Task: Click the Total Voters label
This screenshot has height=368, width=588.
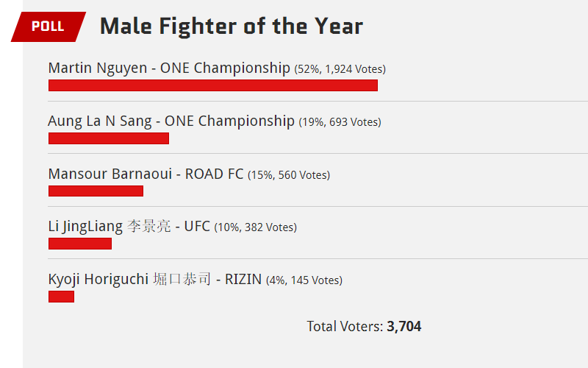Action: click(345, 326)
